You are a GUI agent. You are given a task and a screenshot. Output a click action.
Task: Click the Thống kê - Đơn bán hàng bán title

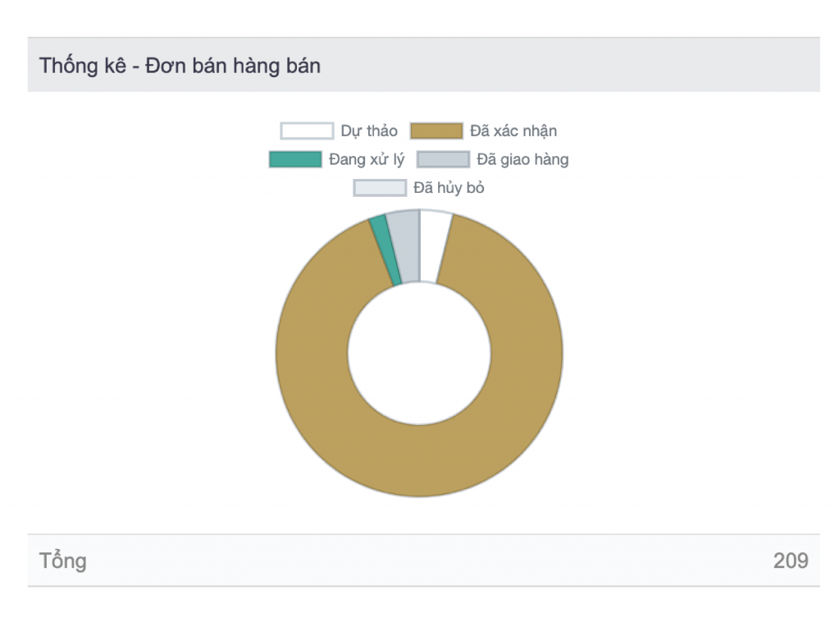point(180,66)
